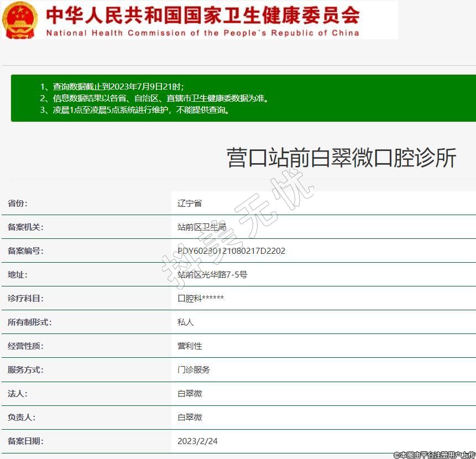The height and width of the screenshot is (459, 476).
Task: Click the third notice about 系统进行维护
Action: [x=135, y=110]
